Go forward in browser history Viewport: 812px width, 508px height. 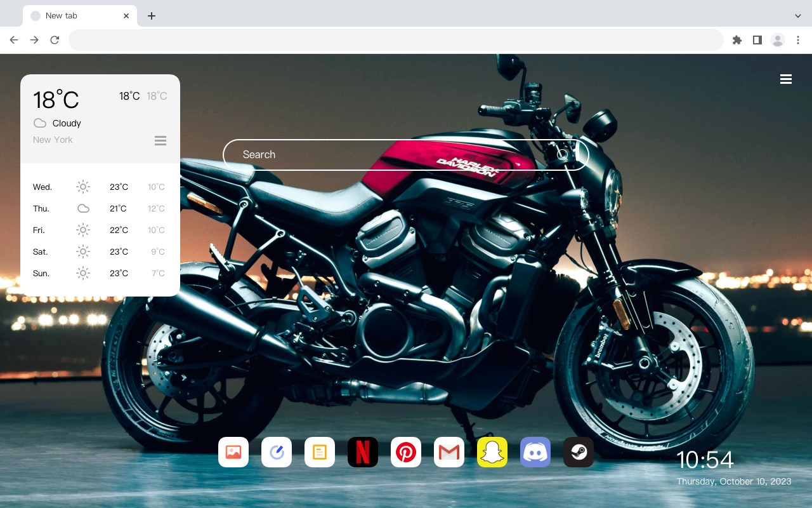tap(34, 40)
